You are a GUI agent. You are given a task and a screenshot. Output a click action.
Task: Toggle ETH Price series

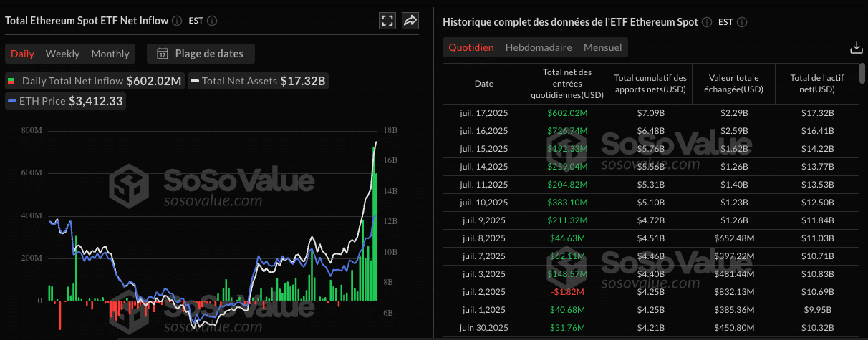coord(65,102)
